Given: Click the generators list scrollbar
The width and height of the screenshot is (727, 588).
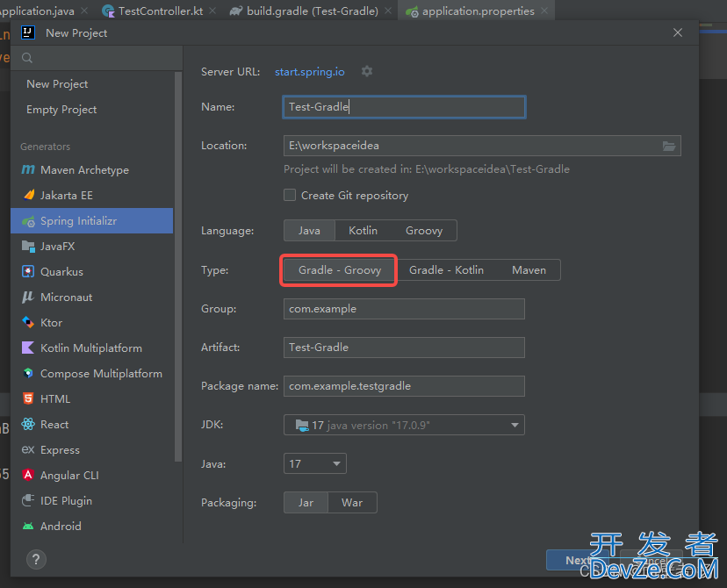Looking at the screenshot, I should [x=178, y=267].
